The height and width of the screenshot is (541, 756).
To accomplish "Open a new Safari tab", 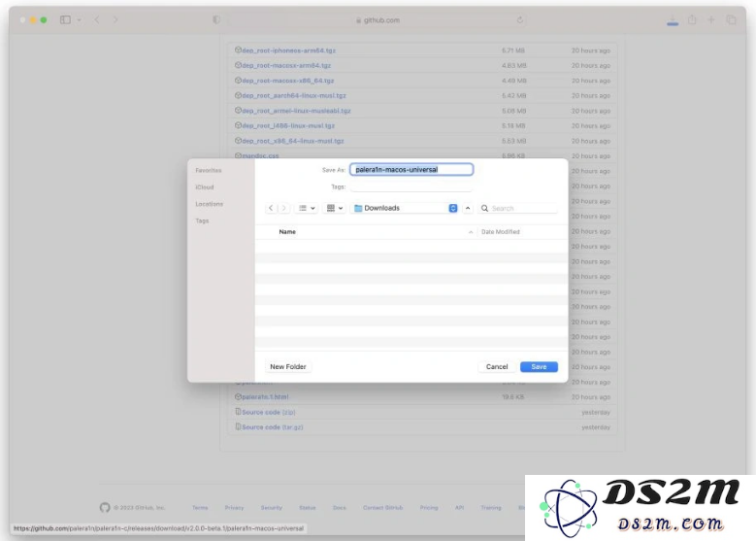I will 711,19.
